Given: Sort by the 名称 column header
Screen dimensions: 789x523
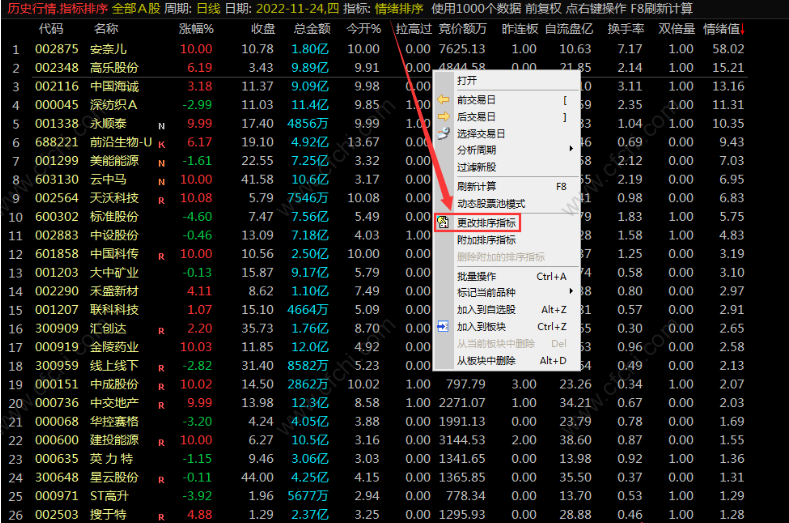Looking at the screenshot, I should (x=106, y=29).
